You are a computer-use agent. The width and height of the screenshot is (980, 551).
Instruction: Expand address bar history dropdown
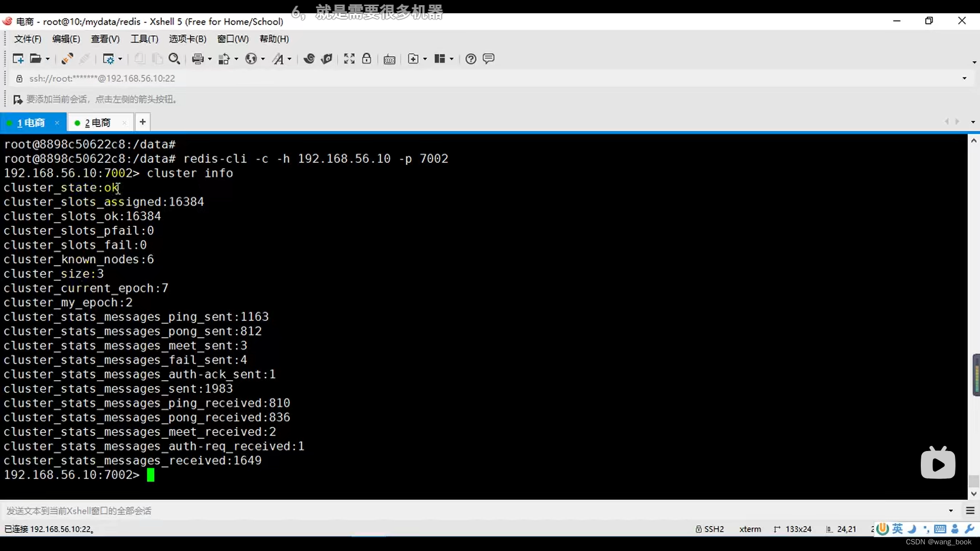pyautogui.click(x=964, y=79)
